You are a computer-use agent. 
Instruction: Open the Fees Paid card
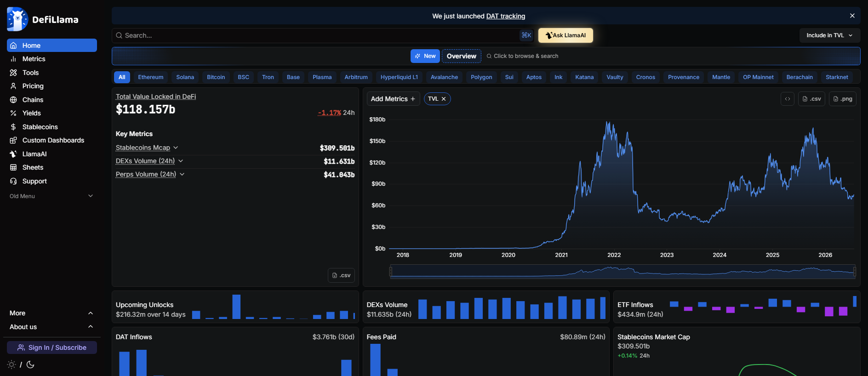[486, 352]
